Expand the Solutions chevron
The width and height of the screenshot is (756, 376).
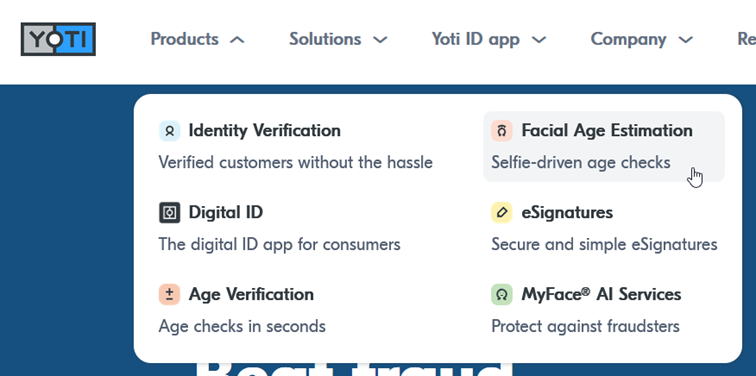(x=380, y=40)
